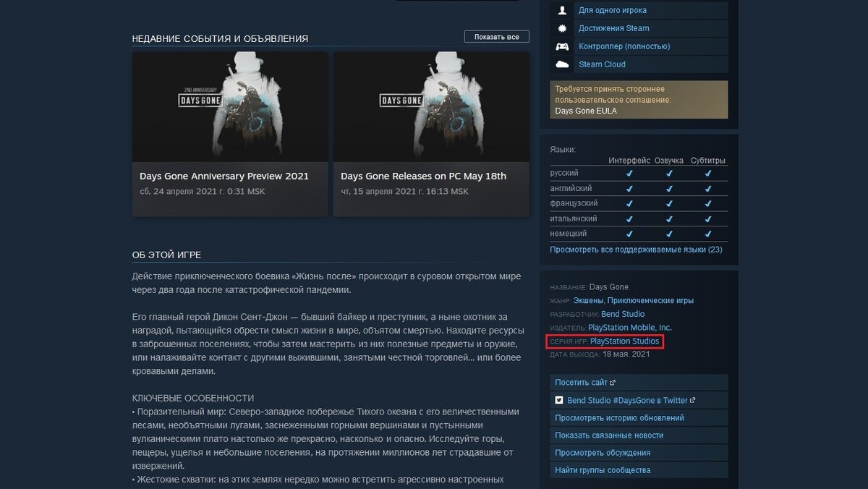Viewport: 868px width, 489px height.
Task: Click the external link icon after Twitter
Action: 693,400
